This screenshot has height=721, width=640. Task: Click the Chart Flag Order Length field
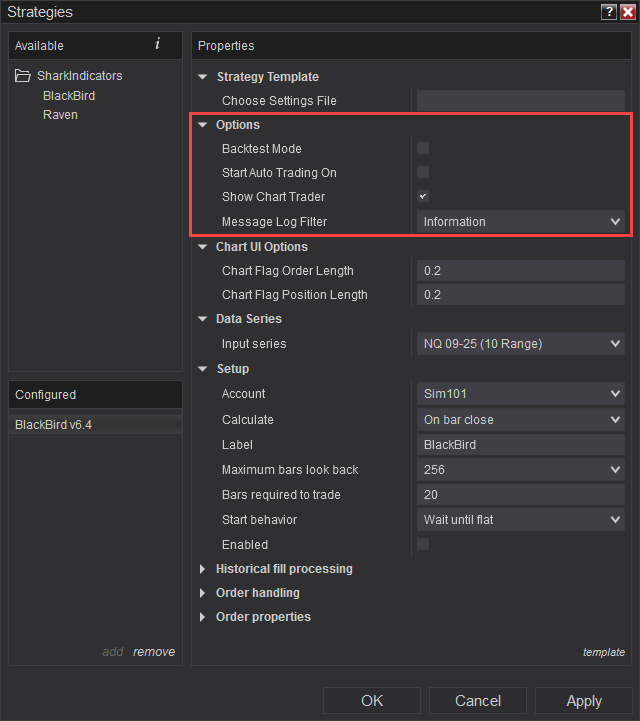[520, 270]
